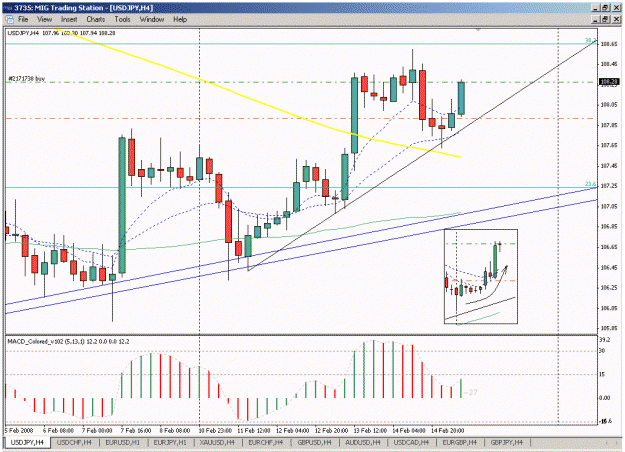Image resolution: width=625 pixels, height=452 pixels.
Task: Open the Help menu
Action: 180,19
